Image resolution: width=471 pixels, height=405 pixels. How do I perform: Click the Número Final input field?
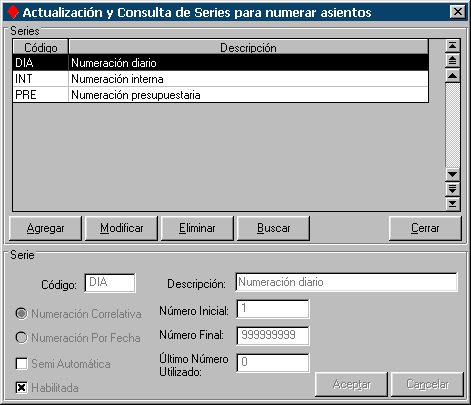(273, 336)
